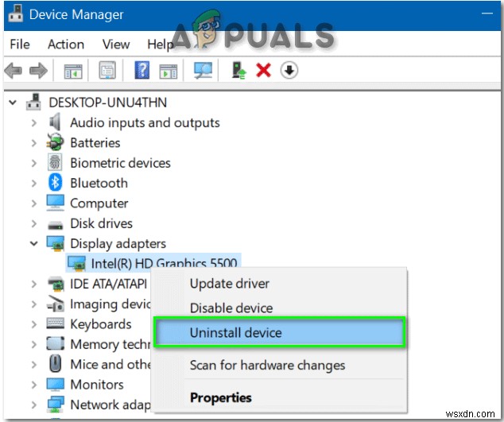Click the Memory technology devices icon

[x=56, y=343]
